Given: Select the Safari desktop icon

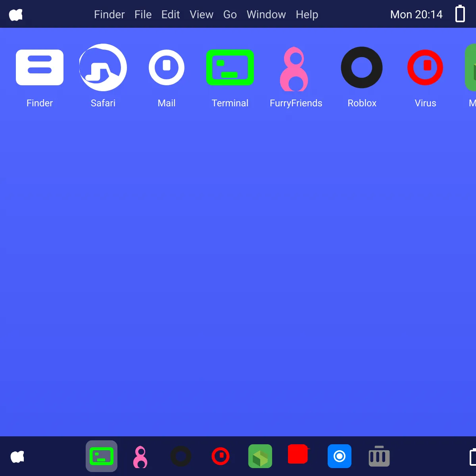Looking at the screenshot, I should [103, 67].
